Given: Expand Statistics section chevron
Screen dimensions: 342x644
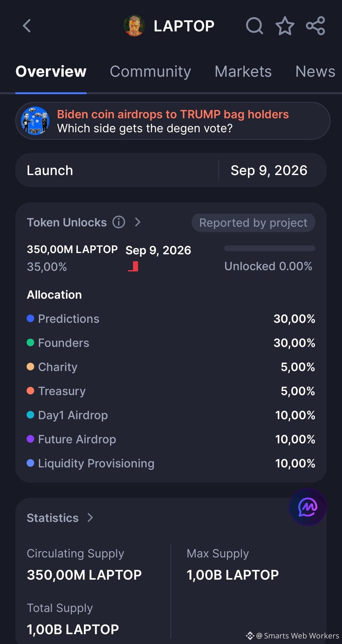Looking at the screenshot, I should tap(90, 517).
